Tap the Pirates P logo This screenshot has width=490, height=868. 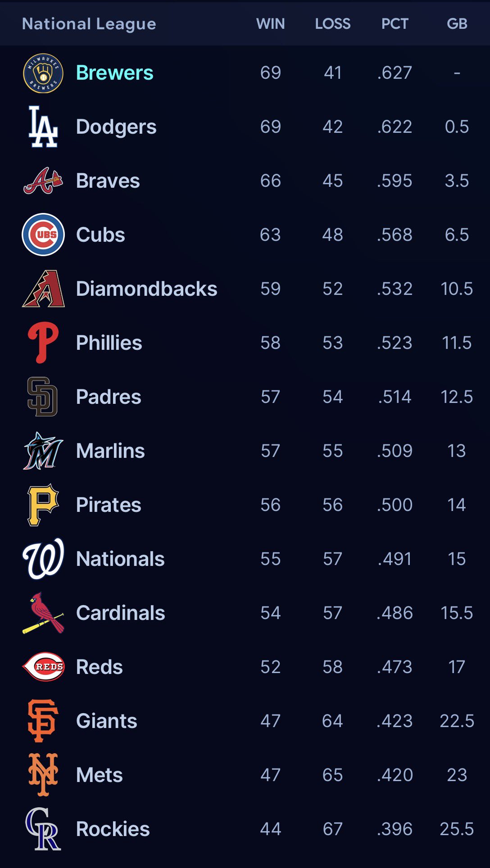(x=43, y=505)
